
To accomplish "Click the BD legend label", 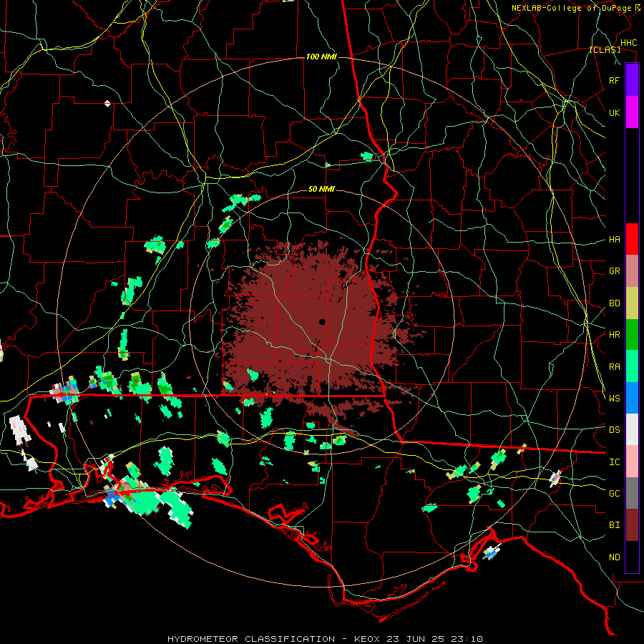I will click(x=614, y=303).
